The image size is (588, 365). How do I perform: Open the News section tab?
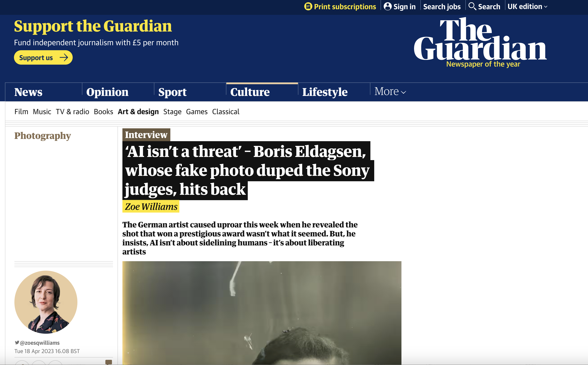pyautogui.click(x=28, y=92)
